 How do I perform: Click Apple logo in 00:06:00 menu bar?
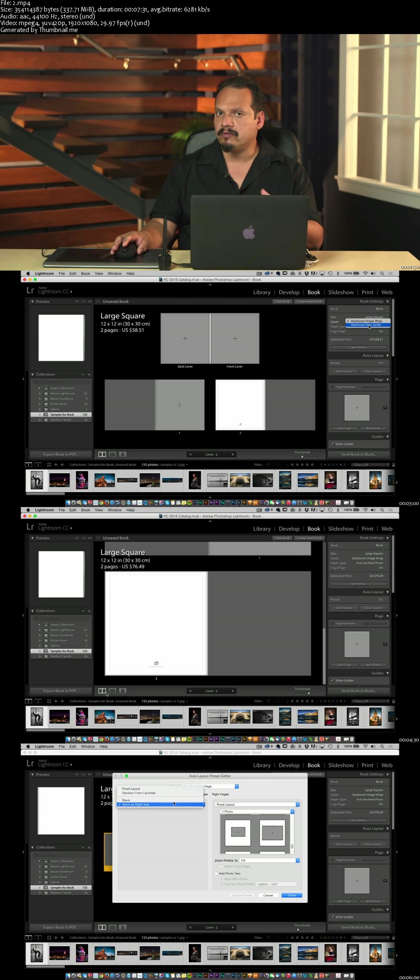point(28,746)
